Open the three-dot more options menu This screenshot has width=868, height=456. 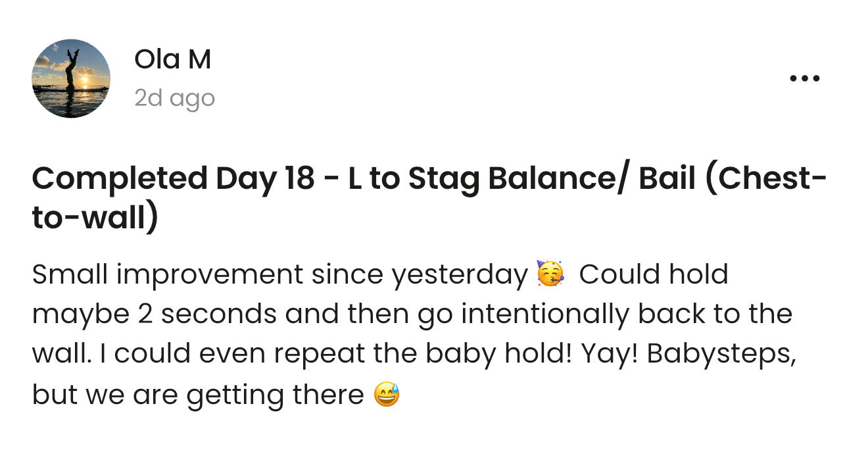pos(804,78)
